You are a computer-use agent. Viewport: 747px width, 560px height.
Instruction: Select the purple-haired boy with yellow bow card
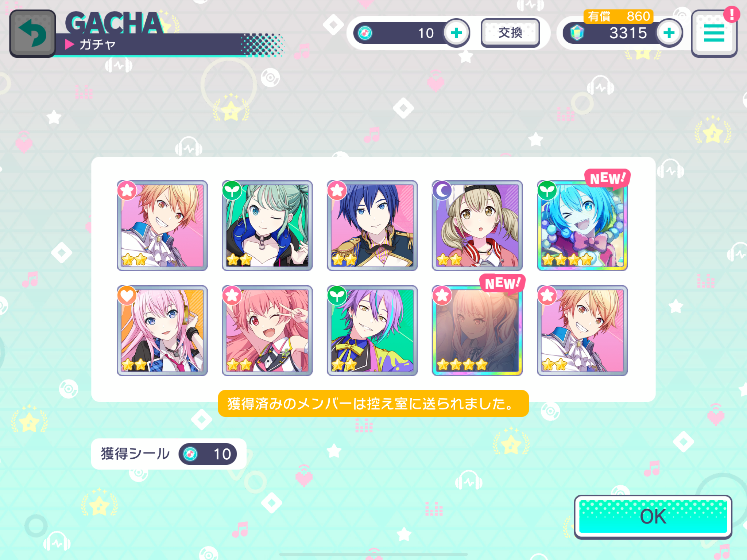372,331
